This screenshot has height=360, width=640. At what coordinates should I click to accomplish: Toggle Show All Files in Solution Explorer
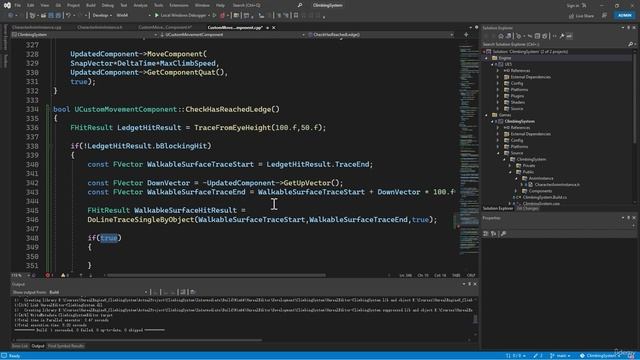click(544, 36)
